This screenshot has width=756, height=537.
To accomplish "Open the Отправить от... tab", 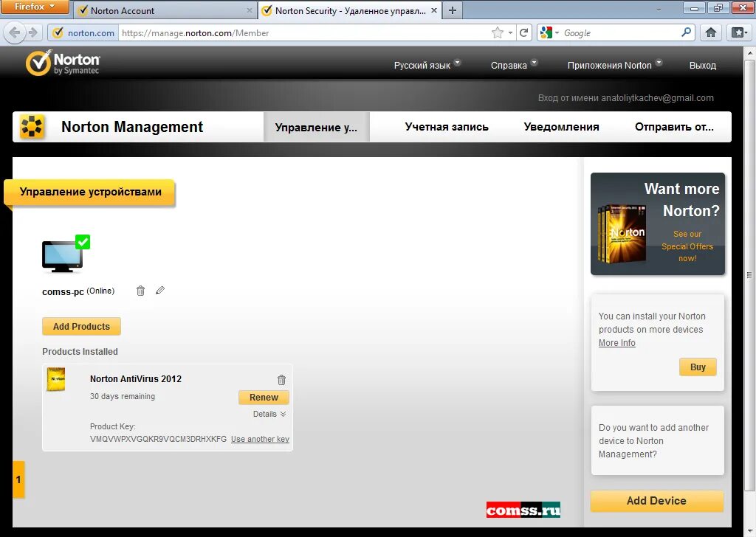I will [x=674, y=127].
